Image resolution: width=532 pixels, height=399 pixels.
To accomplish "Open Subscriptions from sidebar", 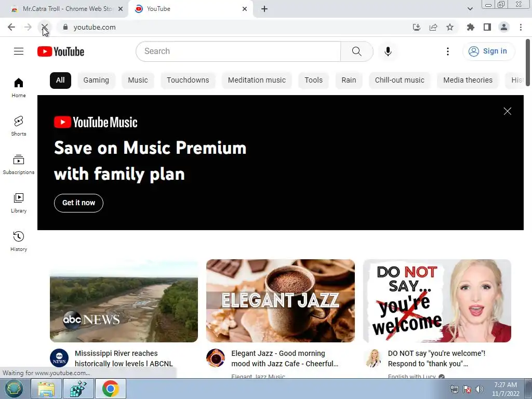I will coord(19,164).
